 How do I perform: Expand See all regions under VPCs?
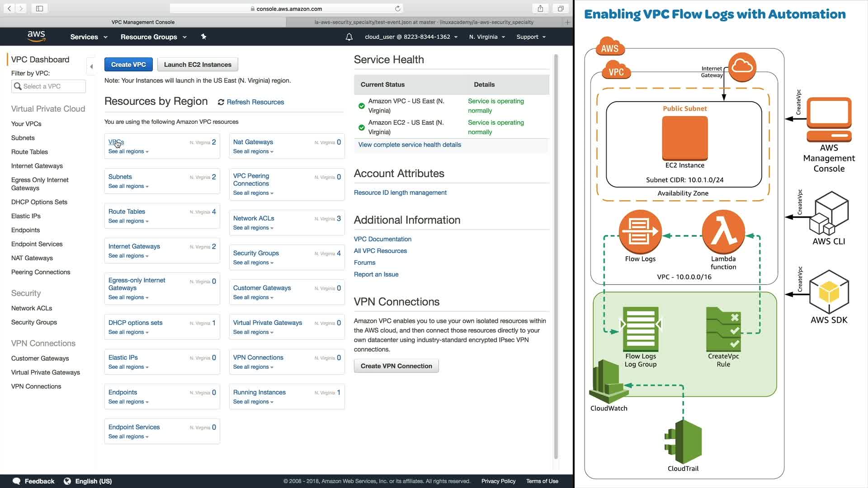(x=128, y=151)
